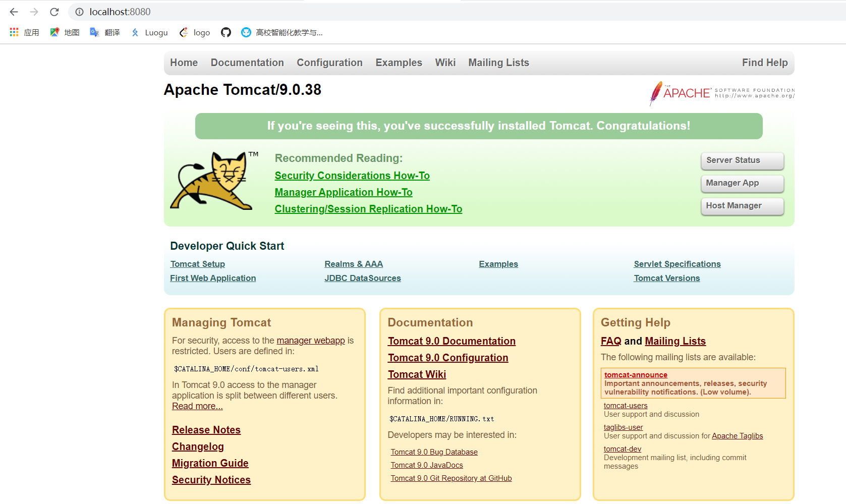Open the Tomcat Setup link
This screenshot has height=504, width=846.
tap(198, 264)
